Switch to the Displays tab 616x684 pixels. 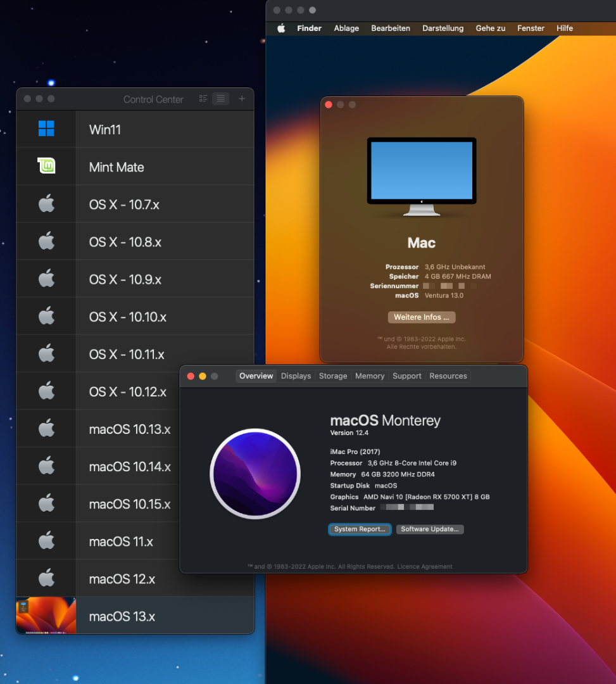296,376
